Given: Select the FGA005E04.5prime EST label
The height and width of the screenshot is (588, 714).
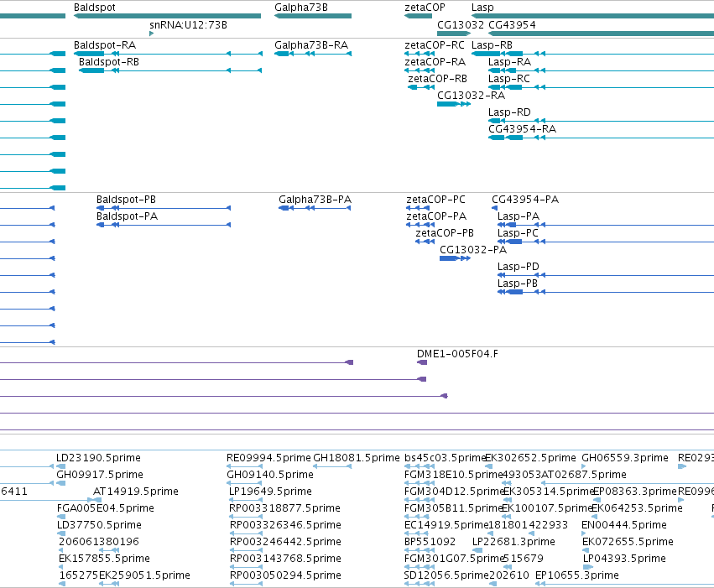Looking at the screenshot, I should coord(106,508).
